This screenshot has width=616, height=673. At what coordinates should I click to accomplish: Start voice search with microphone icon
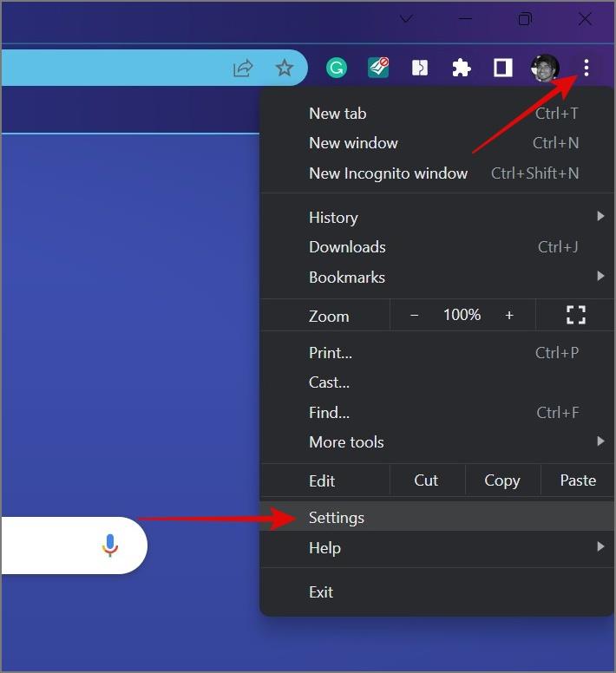tap(110, 546)
